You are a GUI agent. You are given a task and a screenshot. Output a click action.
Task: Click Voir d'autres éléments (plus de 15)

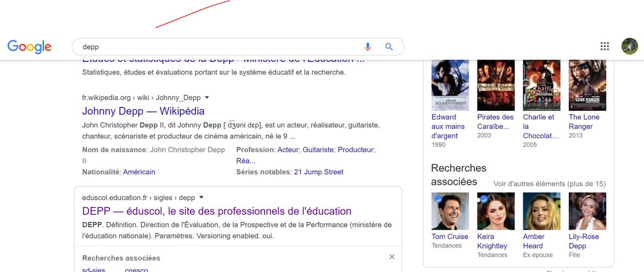point(550,184)
